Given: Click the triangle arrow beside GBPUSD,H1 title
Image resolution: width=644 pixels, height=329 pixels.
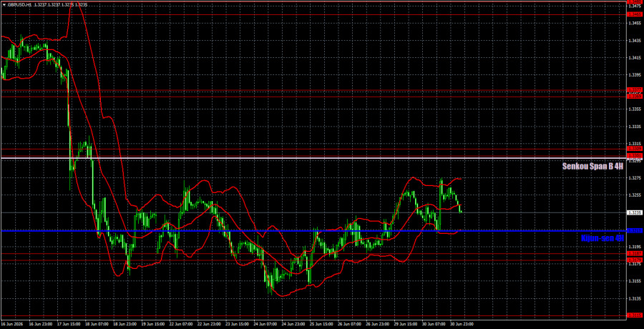Looking at the screenshot, I should click(x=3, y=4).
